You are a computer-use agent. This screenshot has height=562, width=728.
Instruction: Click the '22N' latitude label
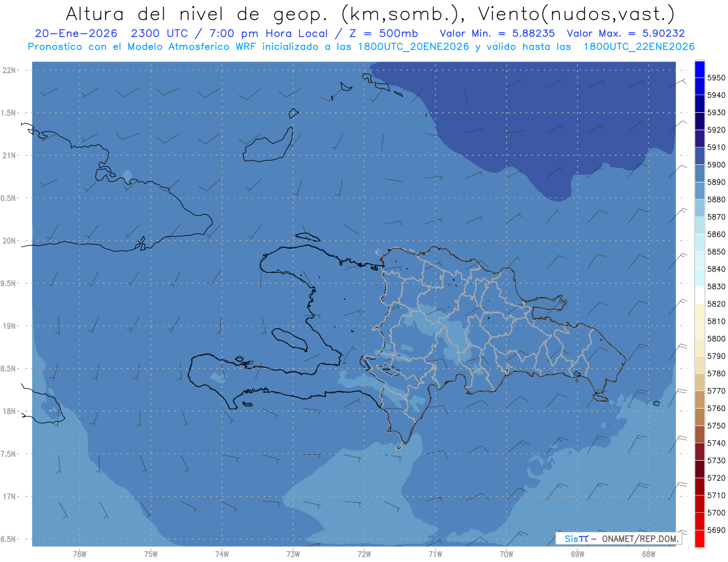pos(10,70)
